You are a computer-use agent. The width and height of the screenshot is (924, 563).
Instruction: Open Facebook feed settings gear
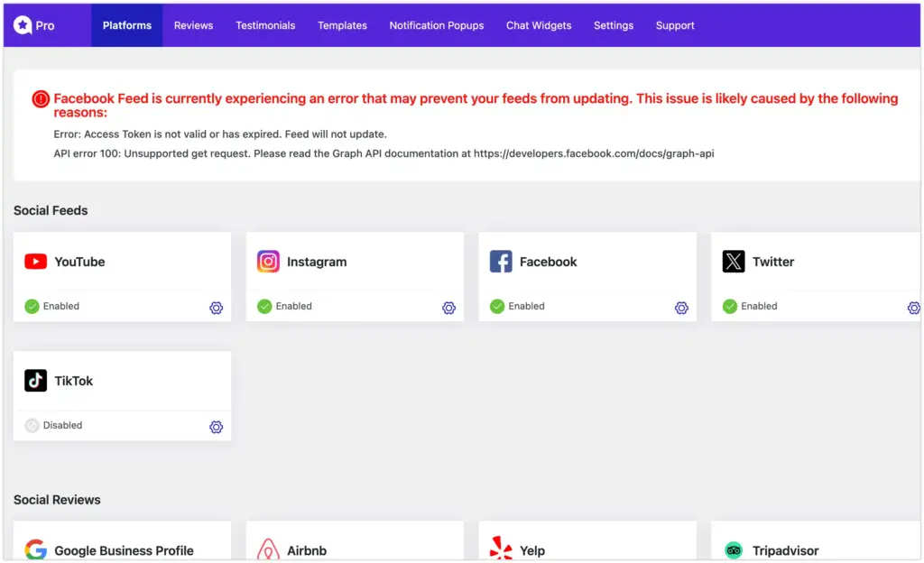click(x=682, y=308)
